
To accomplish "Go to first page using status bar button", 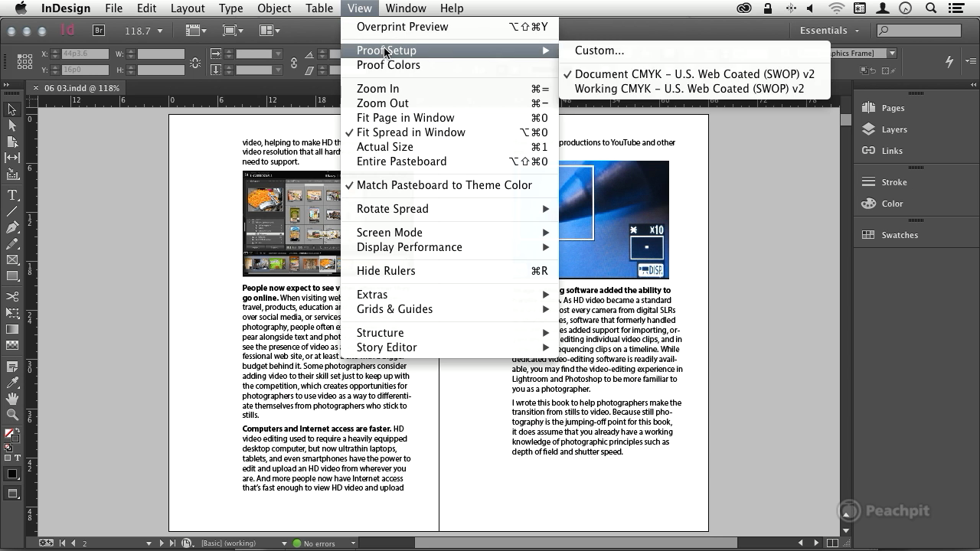I will point(62,543).
